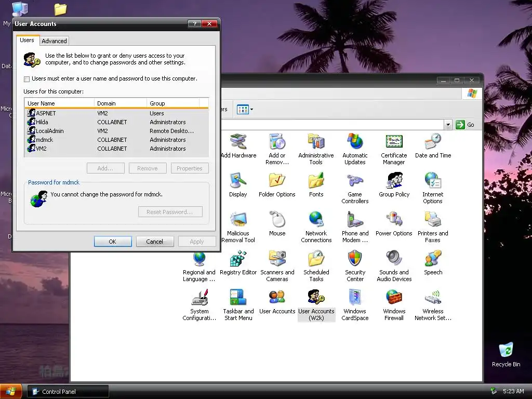This screenshot has width=532, height=399.
Task: Open Group Policy icon
Action: click(x=394, y=185)
